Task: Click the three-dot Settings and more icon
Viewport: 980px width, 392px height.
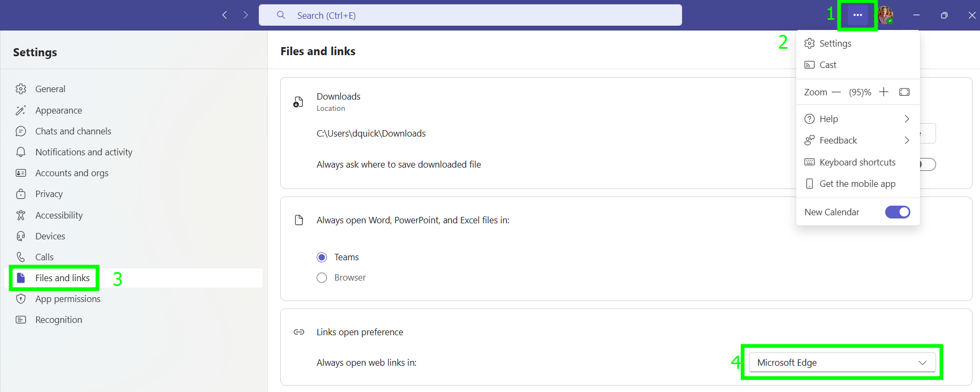Action: [x=857, y=15]
